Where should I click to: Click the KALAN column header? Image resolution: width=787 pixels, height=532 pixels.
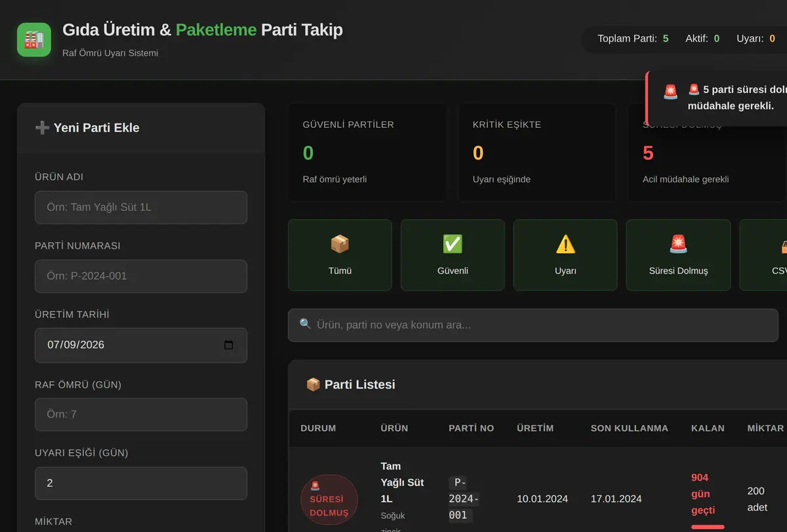pyautogui.click(x=708, y=428)
